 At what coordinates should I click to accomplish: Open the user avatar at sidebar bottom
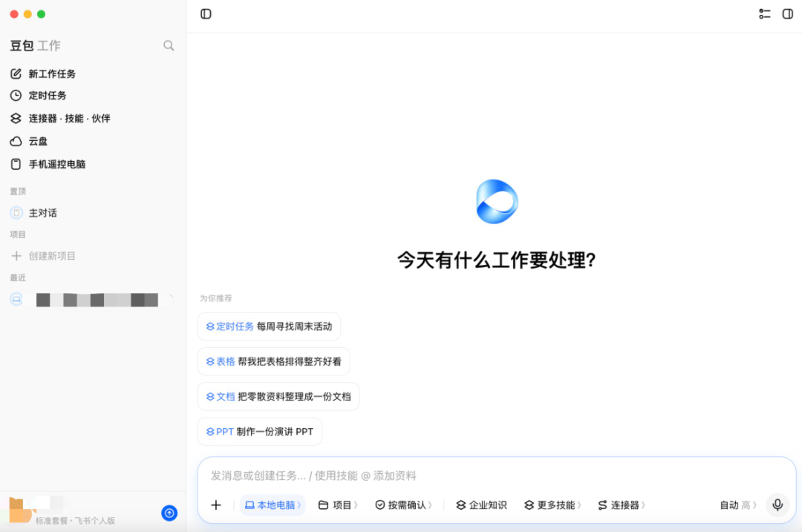pos(20,510)
